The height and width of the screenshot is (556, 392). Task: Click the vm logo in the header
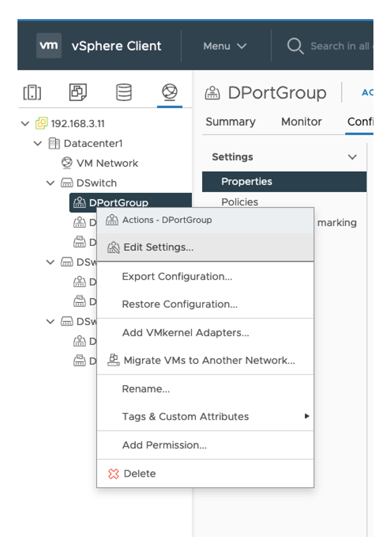(x=49, y=46)
